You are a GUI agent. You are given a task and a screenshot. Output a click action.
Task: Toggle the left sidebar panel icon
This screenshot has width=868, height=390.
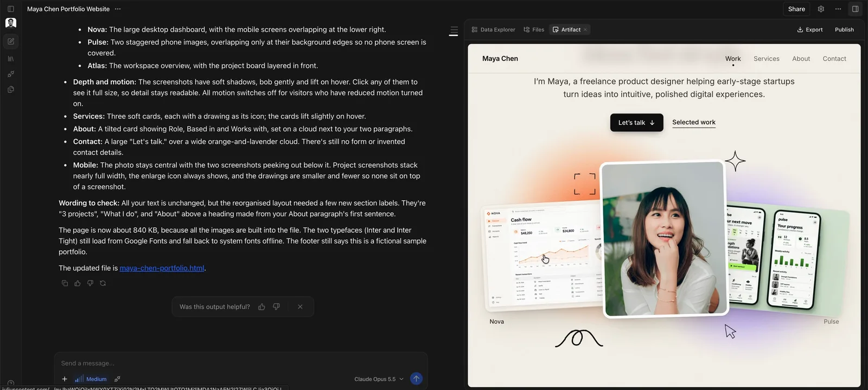point(11,9)
